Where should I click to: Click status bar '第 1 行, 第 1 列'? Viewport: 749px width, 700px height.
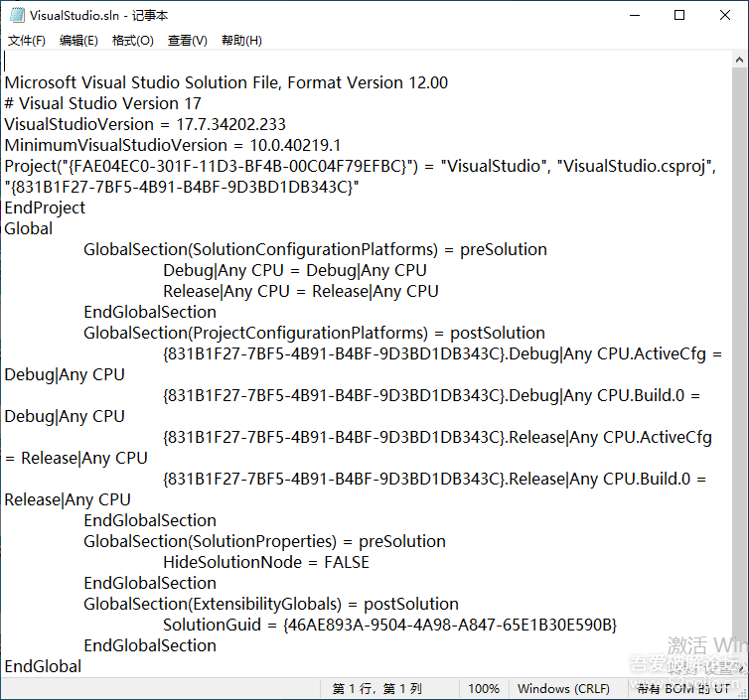(x=376, y=688)
